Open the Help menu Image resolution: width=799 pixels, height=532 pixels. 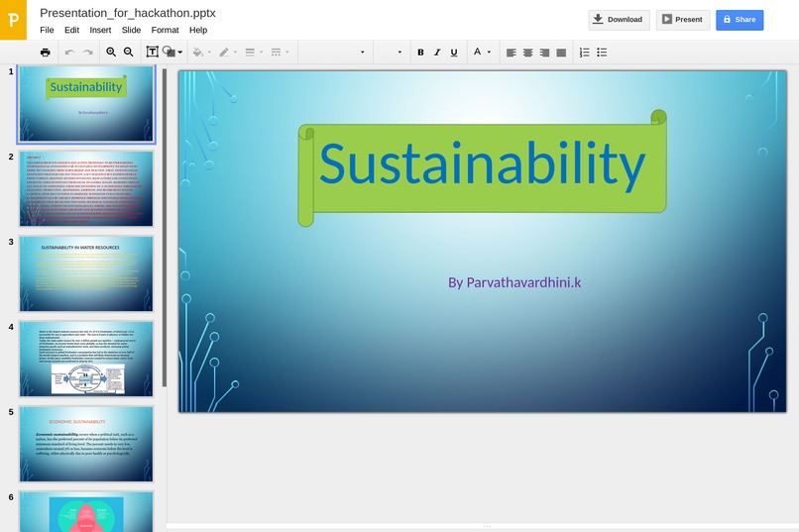(x=198, y=30)
